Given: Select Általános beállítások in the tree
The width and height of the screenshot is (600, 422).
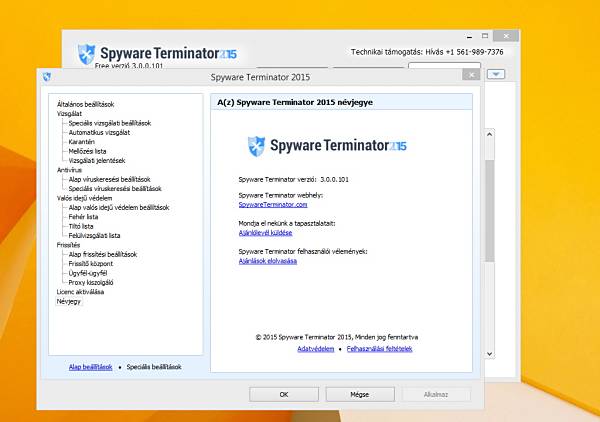Looking at the screenshot, I should pyautogui.click(x=85, y=104).
